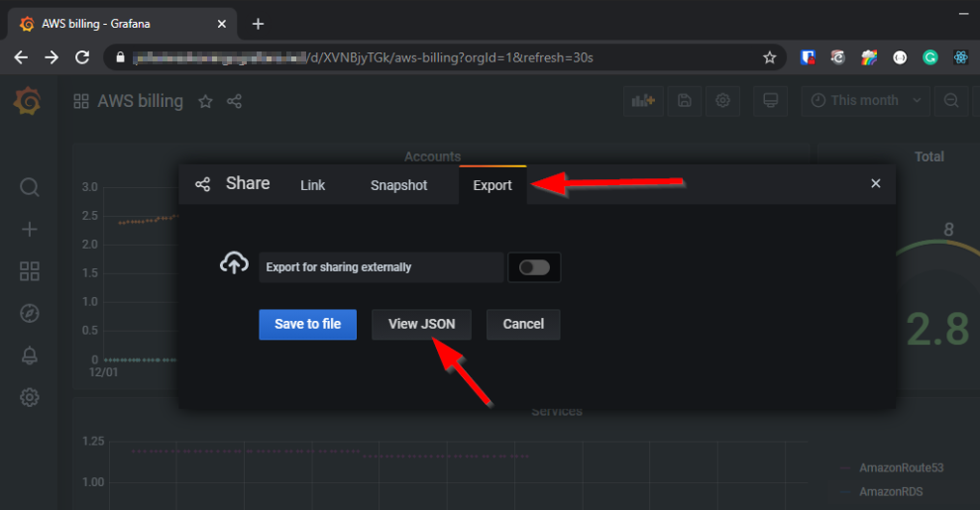The image size is (980, 510).
Task: Open the Search icon in sidebar
Action: coord(30,186)
